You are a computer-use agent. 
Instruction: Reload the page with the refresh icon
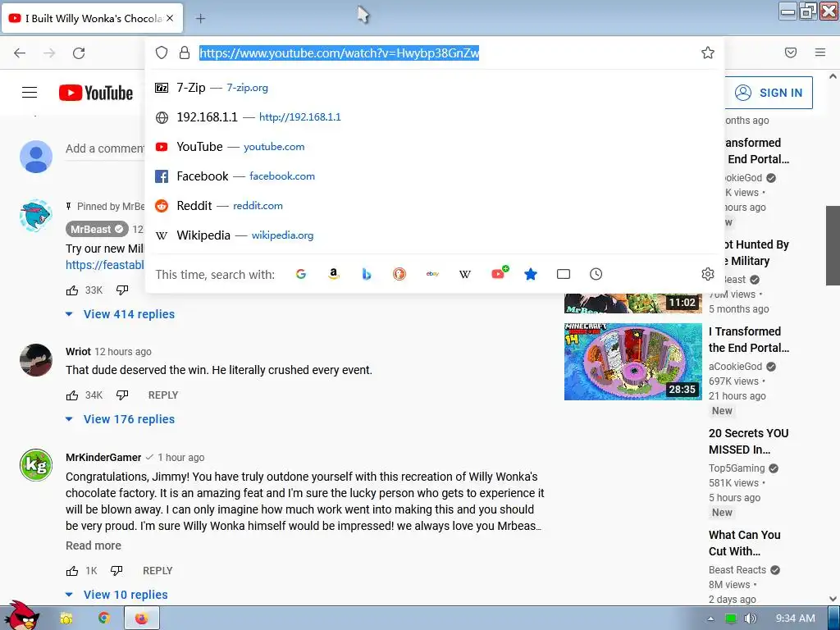[79, 52]
